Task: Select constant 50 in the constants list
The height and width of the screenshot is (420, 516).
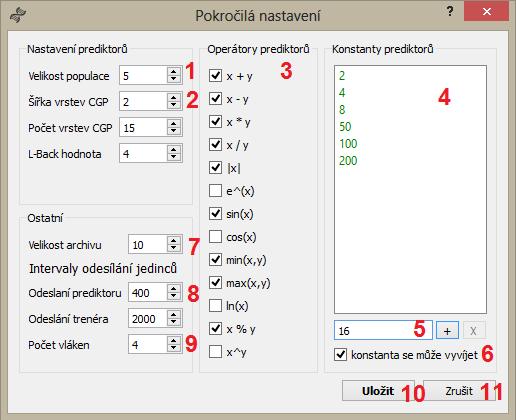Action: coord(410,127)
